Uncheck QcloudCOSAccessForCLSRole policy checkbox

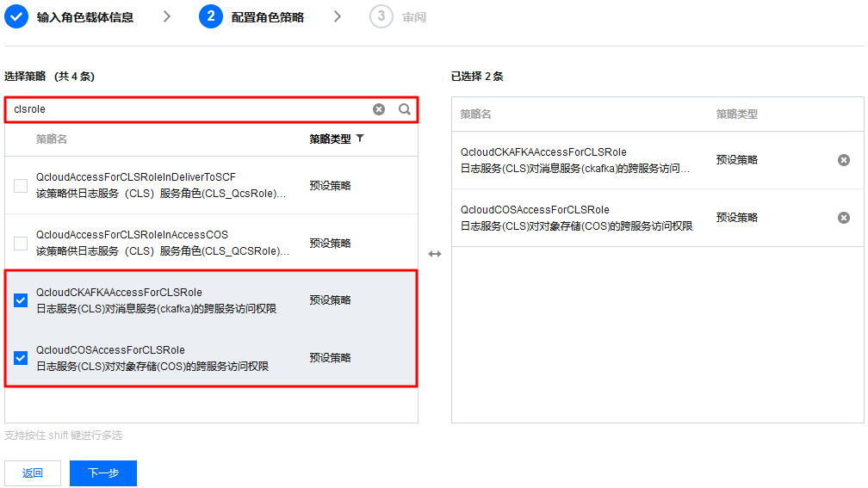pyautogui.click(x=21, y=358)
